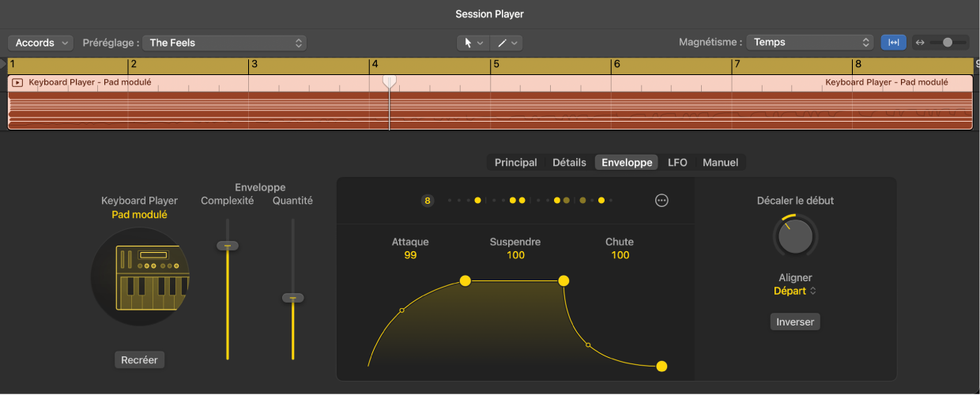Click the Complexité slider handle
The image size is (980, 395).
point(228,246)
